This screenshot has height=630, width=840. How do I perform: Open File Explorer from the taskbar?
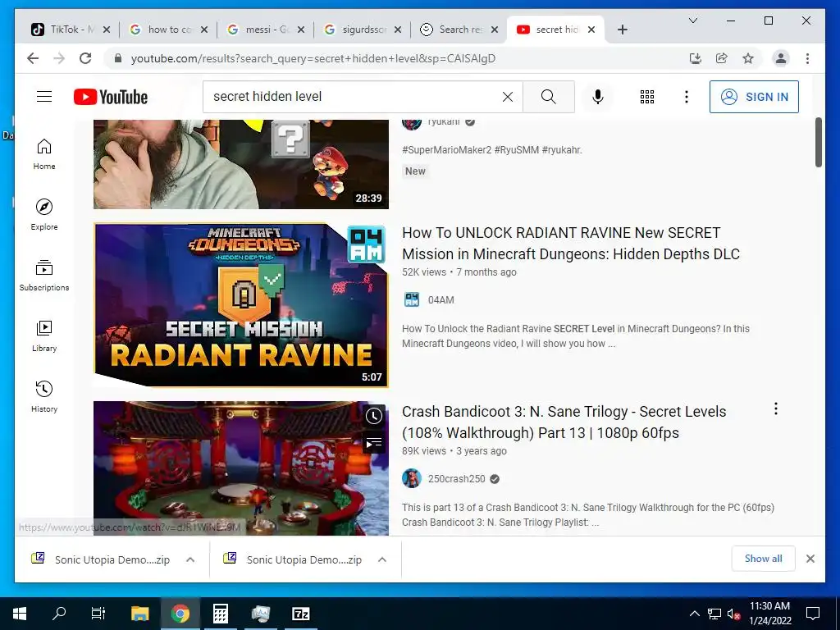point(139,614)
